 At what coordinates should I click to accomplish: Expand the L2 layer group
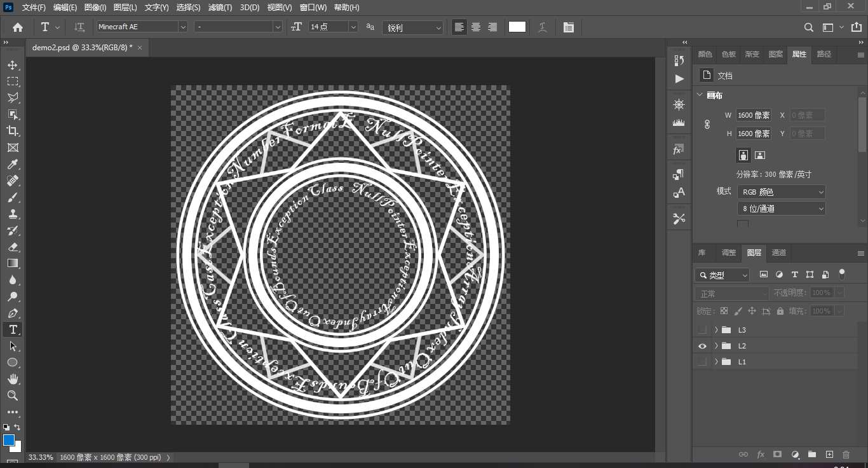pyautogui.click(x=716, y=346)
